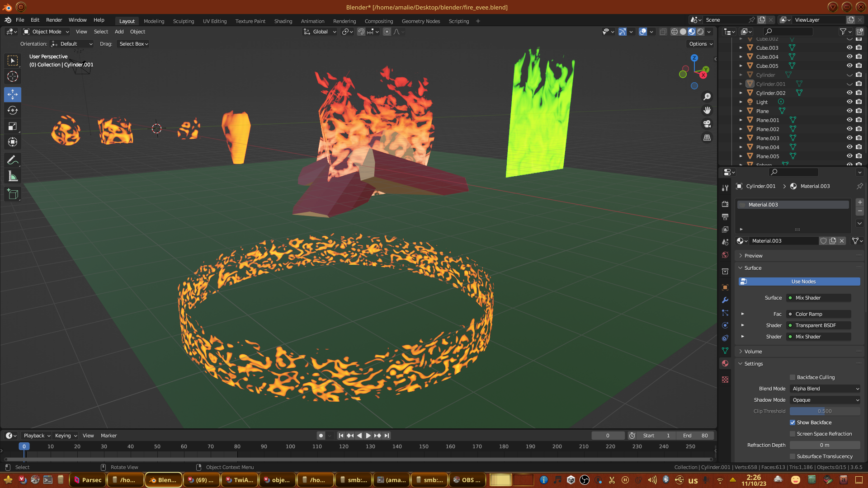Open the Shading workspace tab

click(x=283, y=21)
